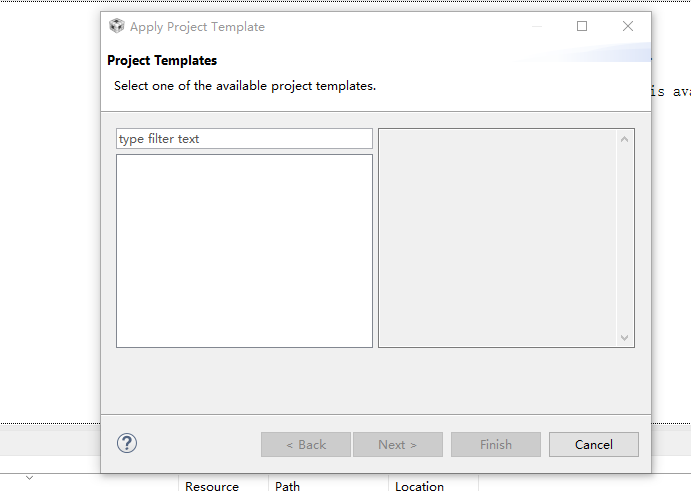Open help via the question mark icon
The width and height of the screenshot is (691, 491).
tap(127, 444)
